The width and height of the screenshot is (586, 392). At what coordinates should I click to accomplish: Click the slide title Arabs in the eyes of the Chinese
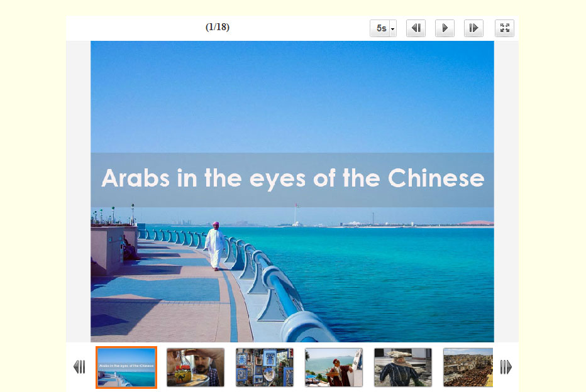coord(292,178)
